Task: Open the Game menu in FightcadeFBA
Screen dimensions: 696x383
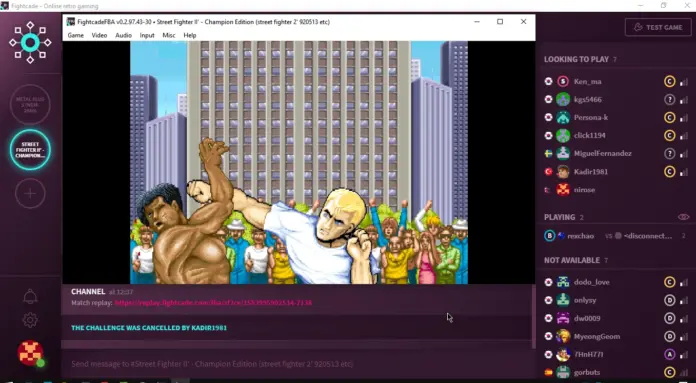Action: [75, 35]
